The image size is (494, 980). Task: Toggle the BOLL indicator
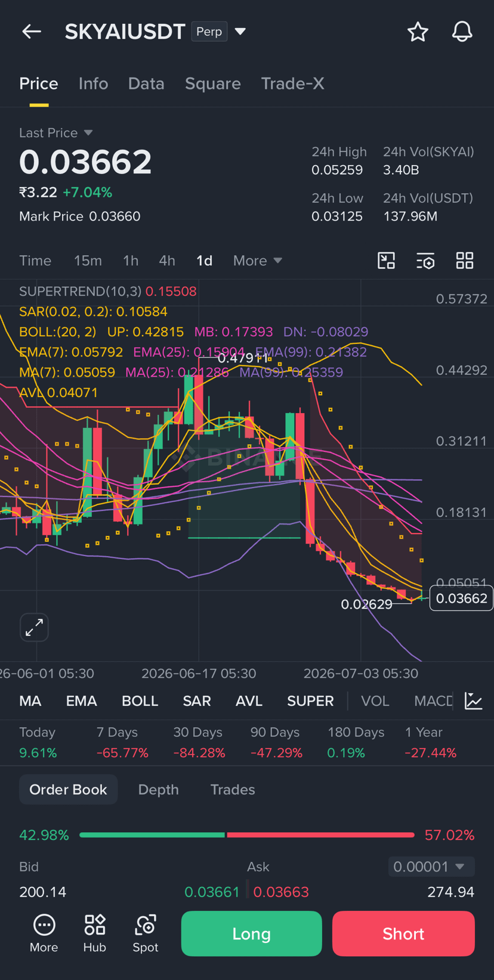pyautogui.click(x=140, y=701)
